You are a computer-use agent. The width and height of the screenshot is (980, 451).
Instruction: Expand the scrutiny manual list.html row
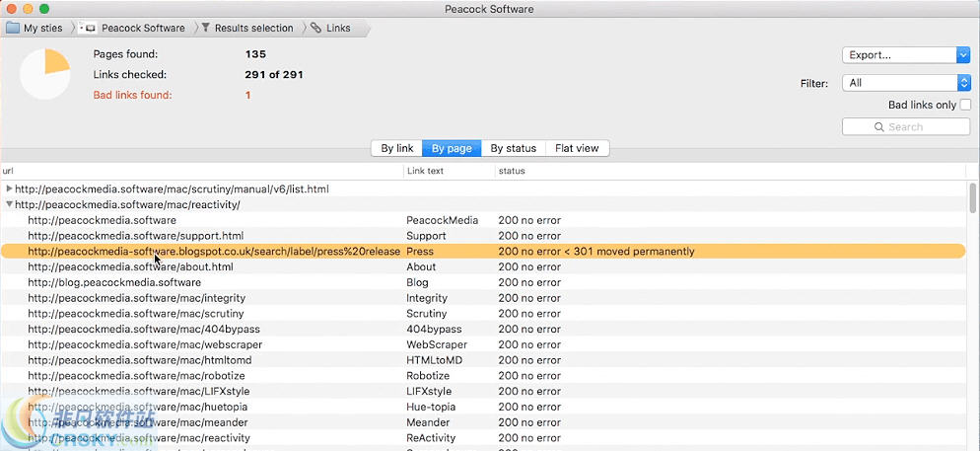[9, 188]
